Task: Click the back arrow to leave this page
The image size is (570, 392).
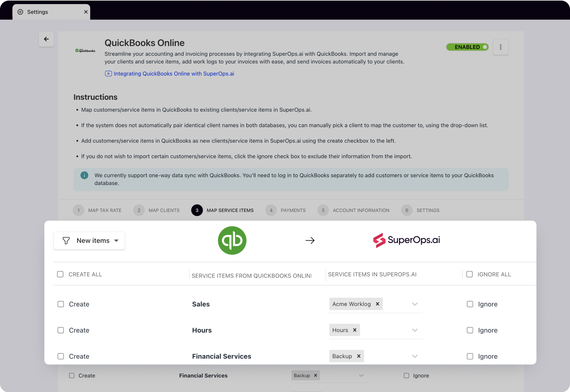Action: pos(46,39)
